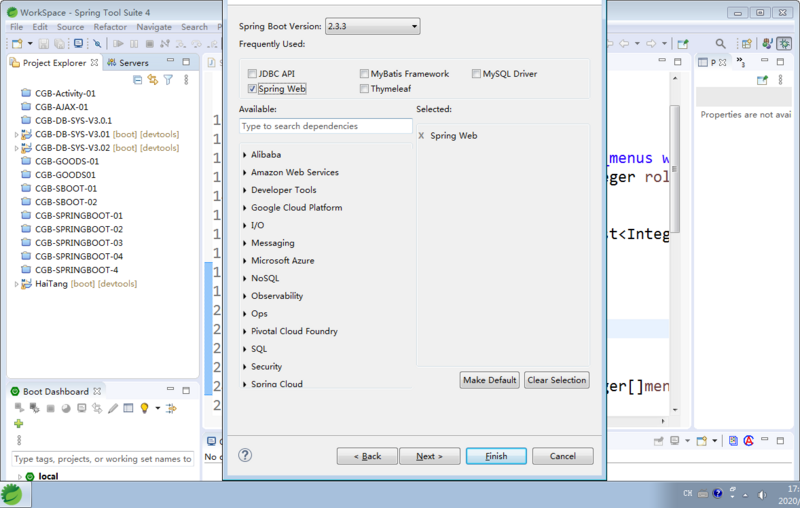800x508 pixels.
Task: Click the Terminate stop icon in main toolbar
Action: (149, 44)
